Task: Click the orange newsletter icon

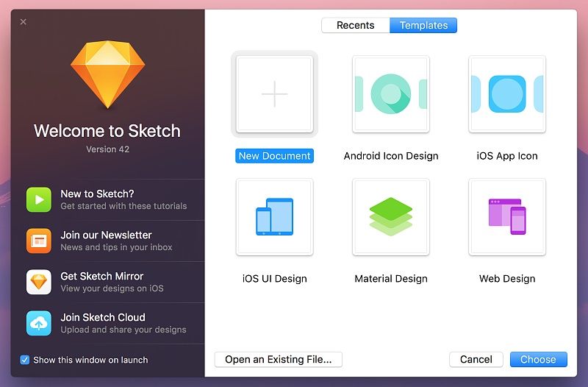Action: pyautogui.click(x=39, y=241)
